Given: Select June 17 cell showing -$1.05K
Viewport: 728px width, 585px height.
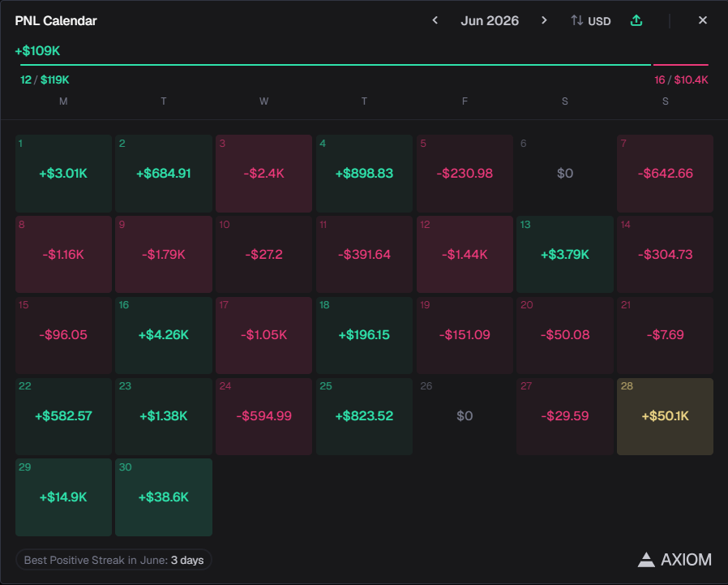Looking at the screenshot, I should point(263,335).
